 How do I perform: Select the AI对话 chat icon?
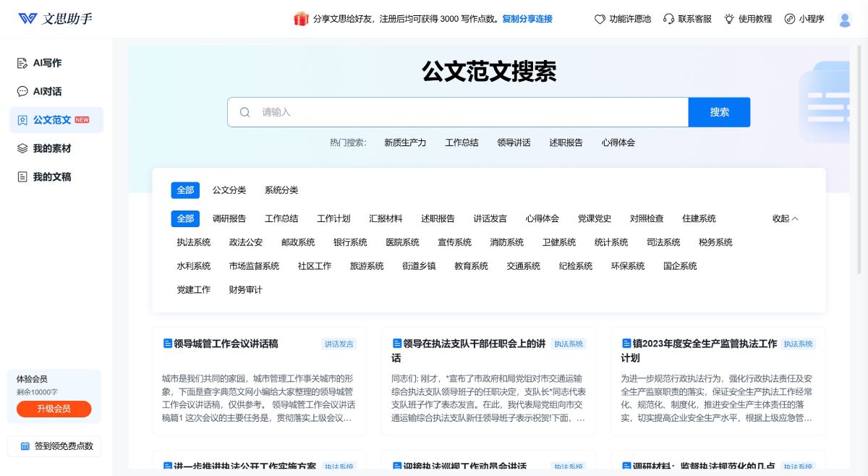coord(22,91)
